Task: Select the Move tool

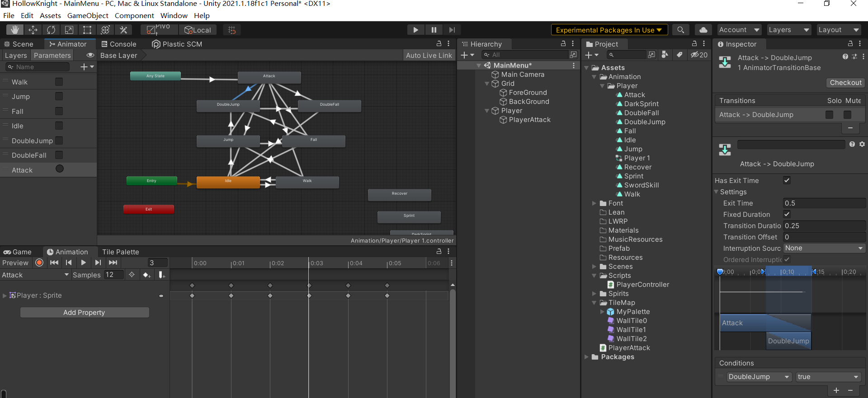Action: click(33, 30)
